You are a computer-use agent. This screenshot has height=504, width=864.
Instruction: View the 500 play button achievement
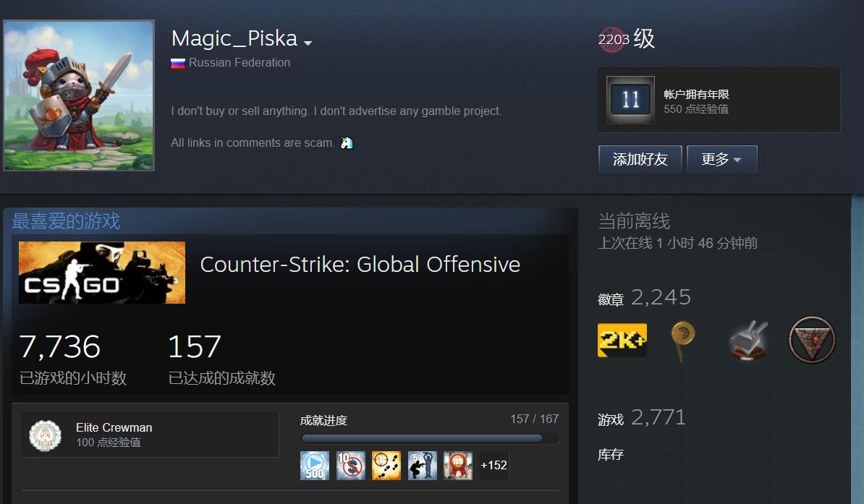[x=315, y=466]
